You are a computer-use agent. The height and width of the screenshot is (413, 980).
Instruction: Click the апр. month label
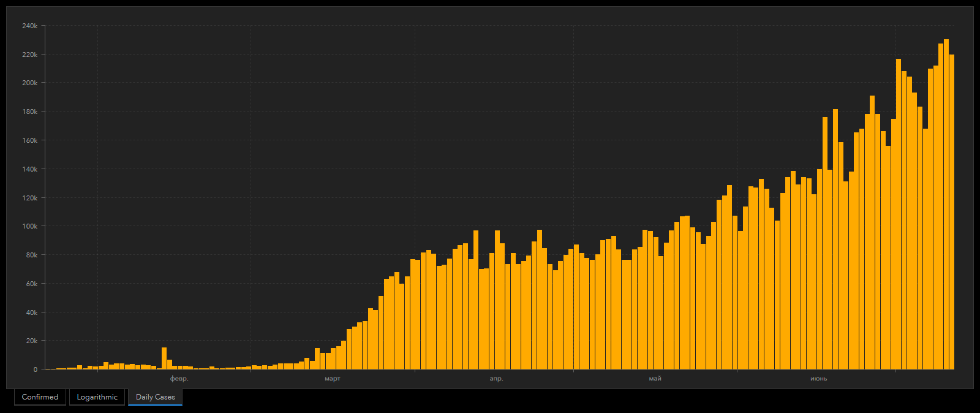496,379
